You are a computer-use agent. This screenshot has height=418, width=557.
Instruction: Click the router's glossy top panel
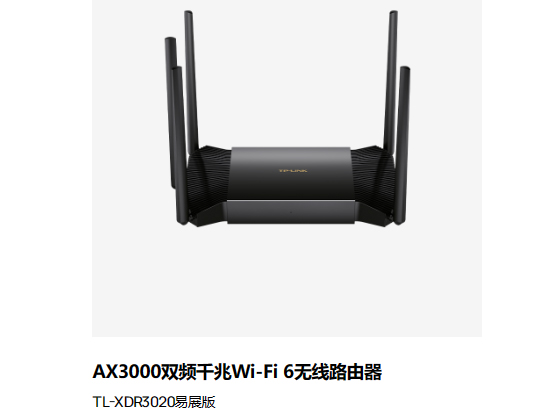291,173
